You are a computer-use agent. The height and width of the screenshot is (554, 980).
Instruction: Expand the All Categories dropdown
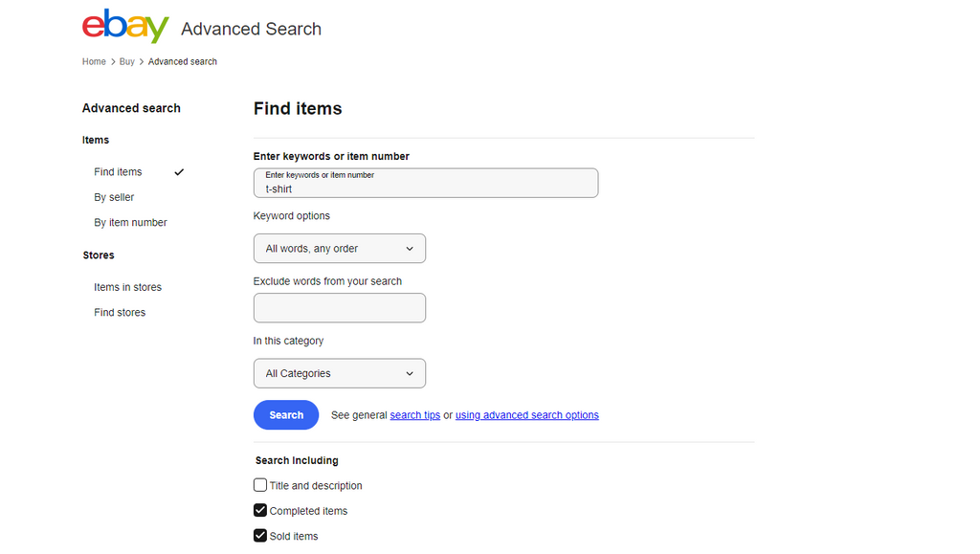[340, 373]
